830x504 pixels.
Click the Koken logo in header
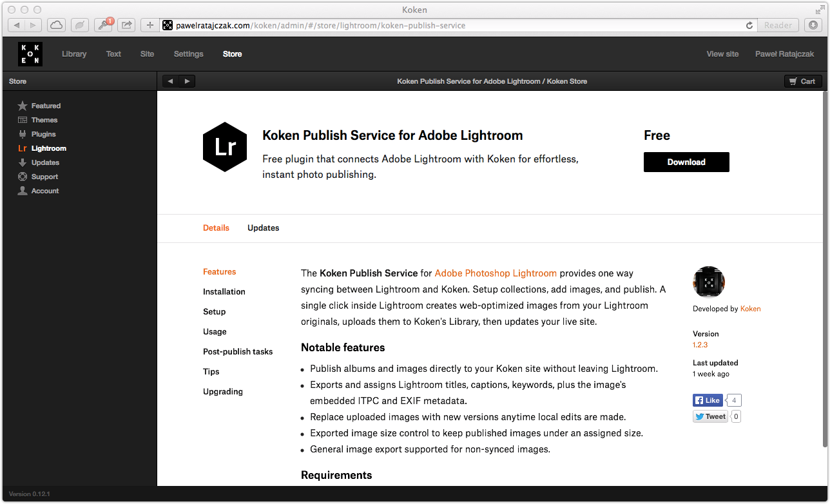(x=30, y=54)
